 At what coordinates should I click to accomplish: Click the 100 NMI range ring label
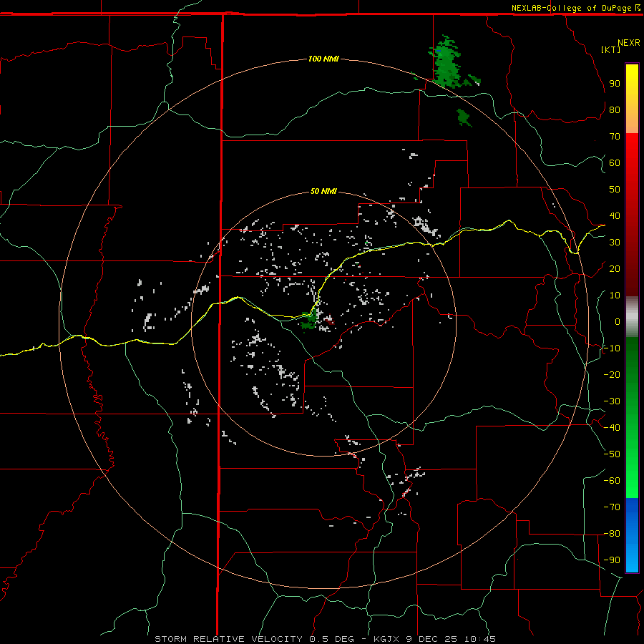[x=323, y=59]
